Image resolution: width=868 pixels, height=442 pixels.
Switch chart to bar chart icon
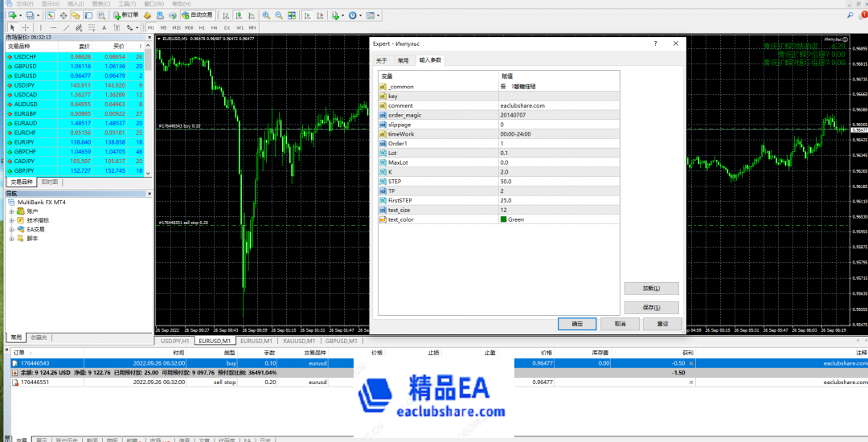coord(225,15)
